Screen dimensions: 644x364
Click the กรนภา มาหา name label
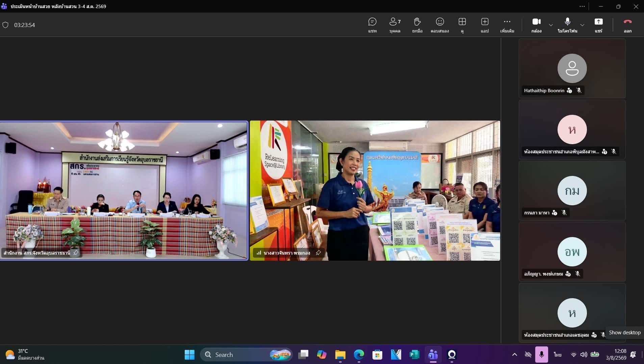pos(537,213)
